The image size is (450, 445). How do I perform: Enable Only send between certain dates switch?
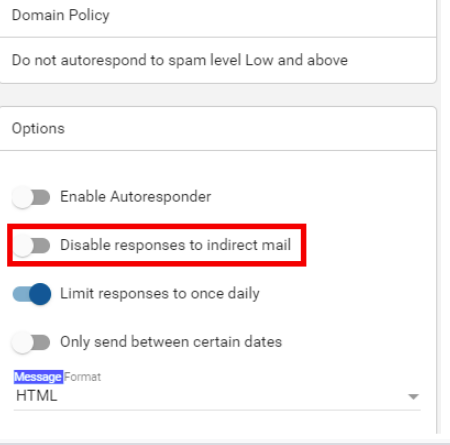tap(31, 342)
